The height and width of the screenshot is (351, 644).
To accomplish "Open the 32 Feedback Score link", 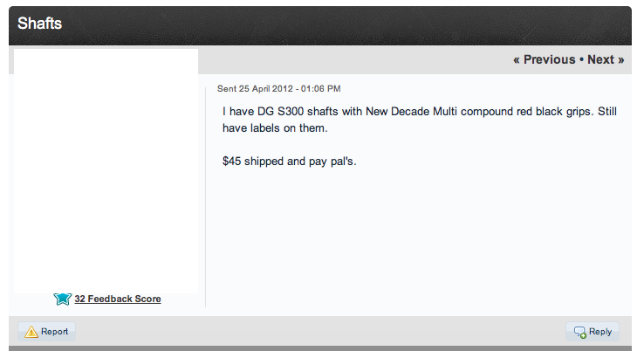I will (x=118, y=299).
